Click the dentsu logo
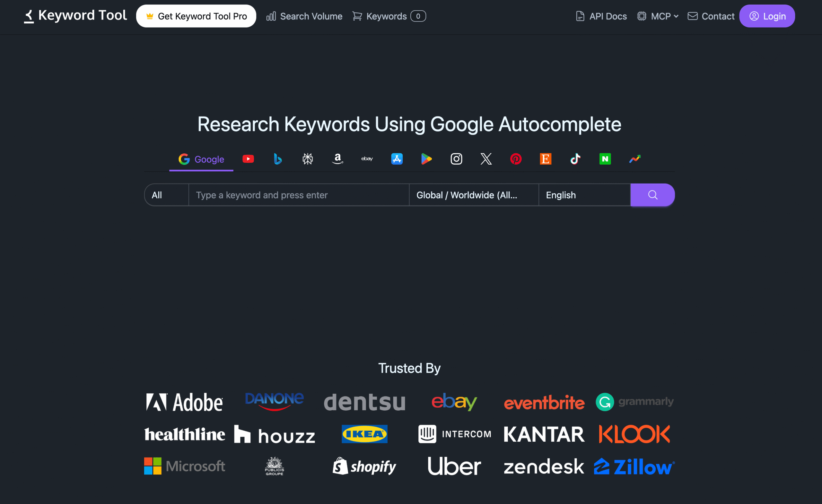The image size is (822, 504). [364, 402]
